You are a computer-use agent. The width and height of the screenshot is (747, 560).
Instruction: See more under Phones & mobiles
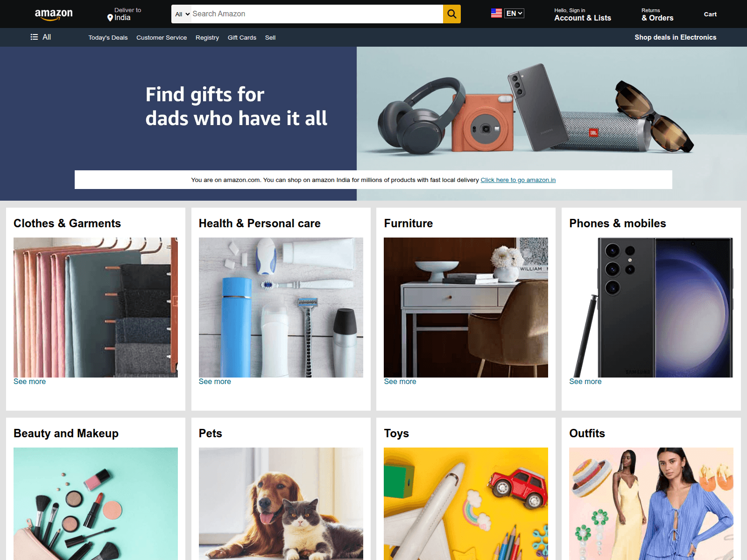(x=585, y=382)
